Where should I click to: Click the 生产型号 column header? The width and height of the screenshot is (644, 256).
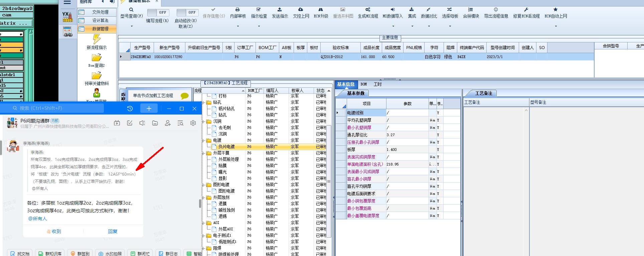coord(142,48)
